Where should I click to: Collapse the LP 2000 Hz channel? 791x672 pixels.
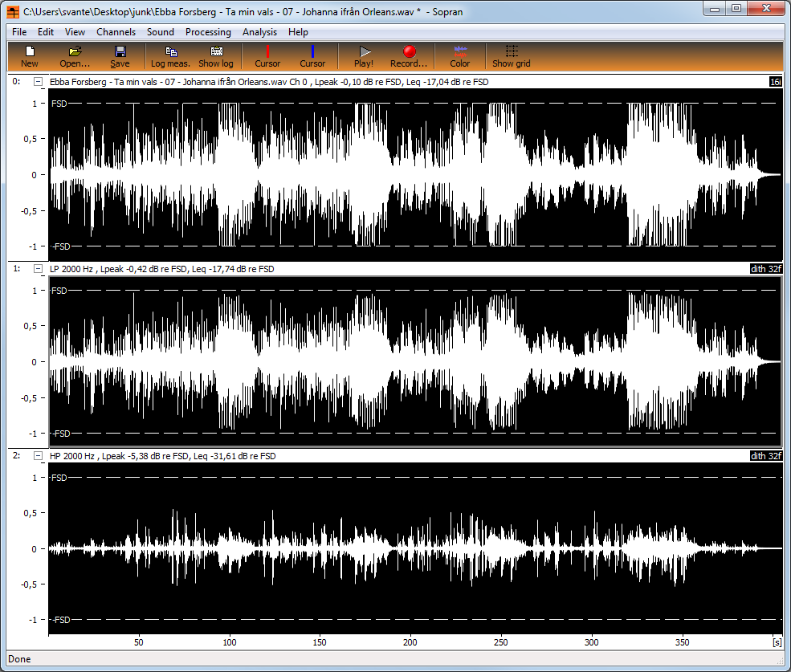pos(38,269)
